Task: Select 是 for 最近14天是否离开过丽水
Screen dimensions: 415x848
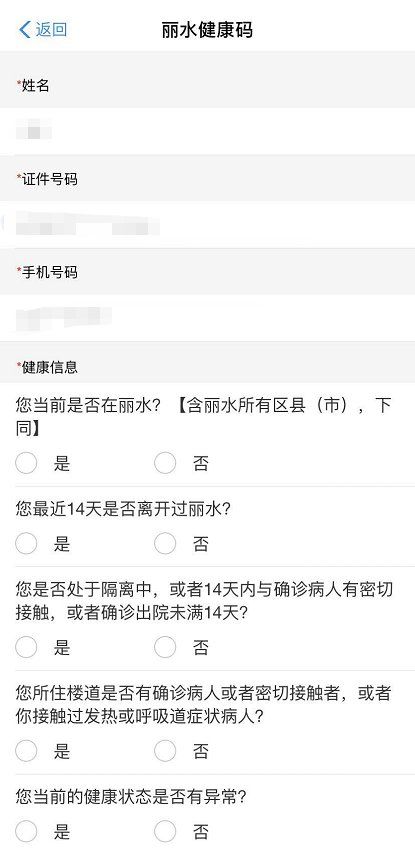Action: (26, 544)
